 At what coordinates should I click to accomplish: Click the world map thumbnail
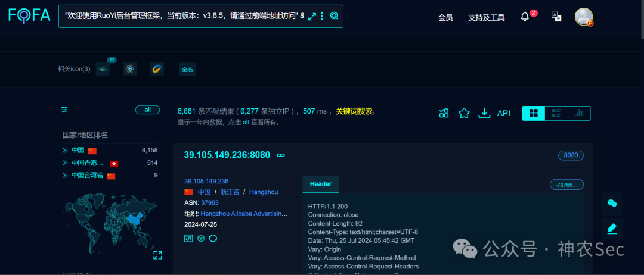click(x=110, y=224)
